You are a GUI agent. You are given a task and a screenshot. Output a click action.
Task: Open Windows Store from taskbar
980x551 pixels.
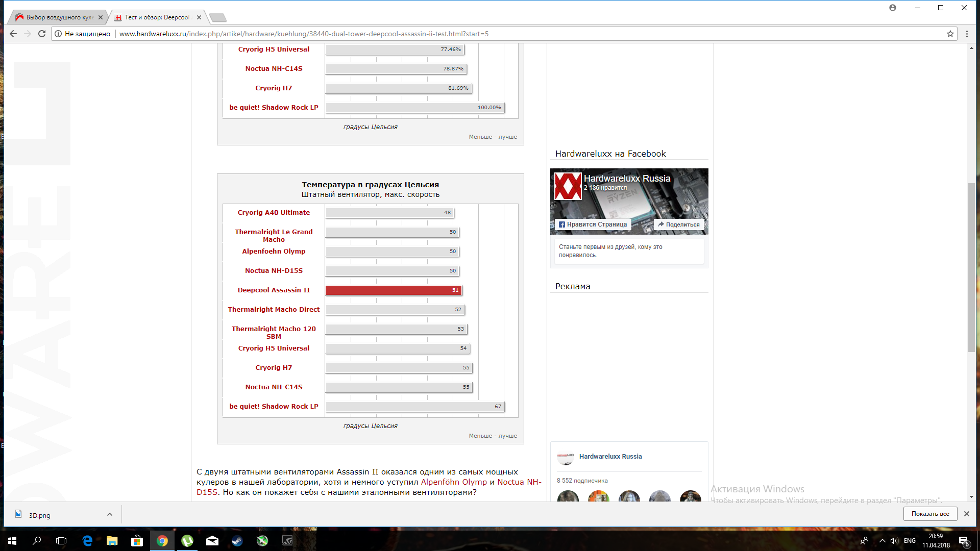[x=137, y=541]
